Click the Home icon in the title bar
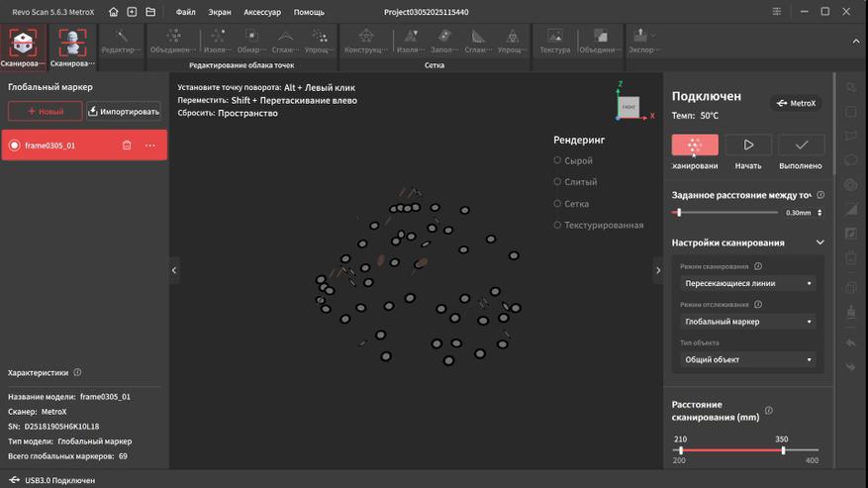The height and width of the screenshot is (488, 868). click(114, 12)
